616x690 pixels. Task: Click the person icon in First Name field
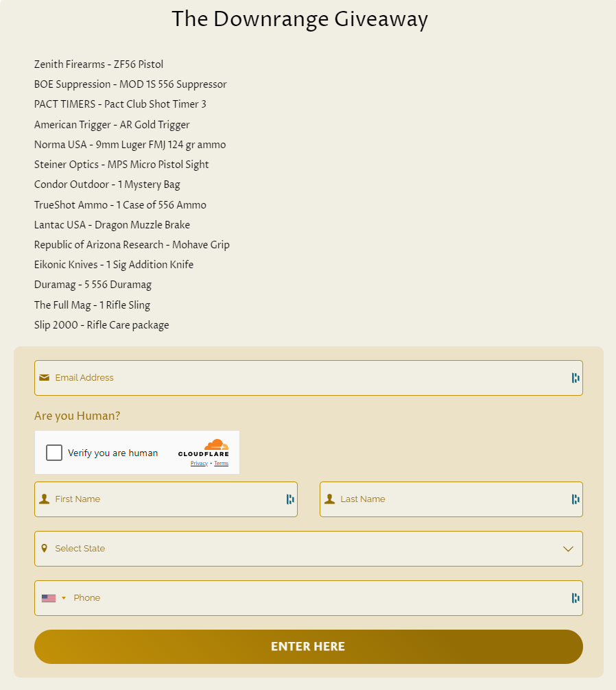tap(44, 499)
